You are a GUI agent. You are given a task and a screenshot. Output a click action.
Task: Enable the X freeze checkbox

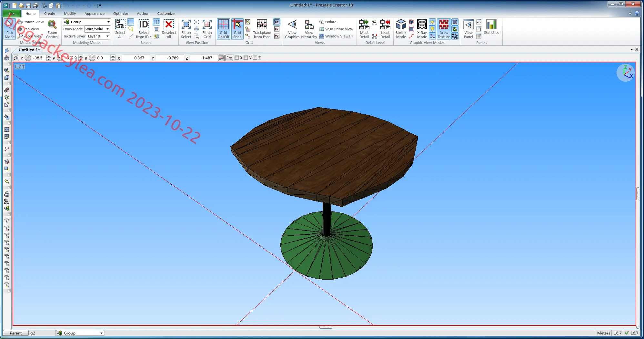pos(237,58)
